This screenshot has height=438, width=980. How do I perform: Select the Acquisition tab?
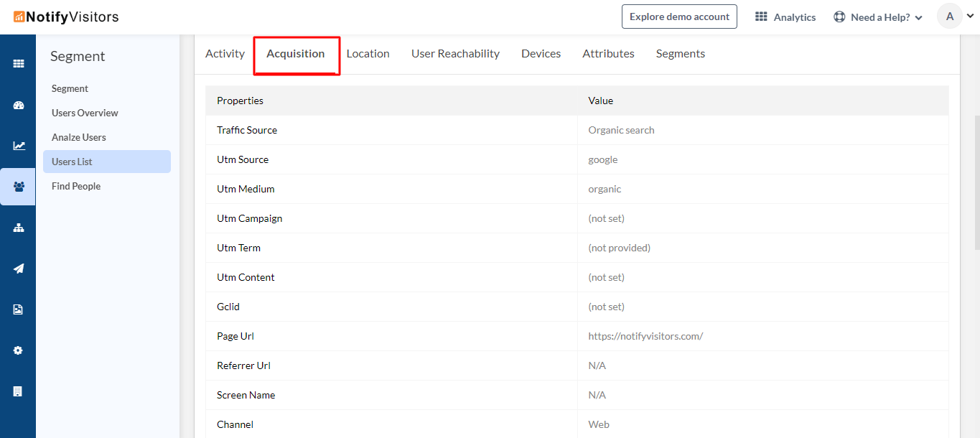point(296,54)
